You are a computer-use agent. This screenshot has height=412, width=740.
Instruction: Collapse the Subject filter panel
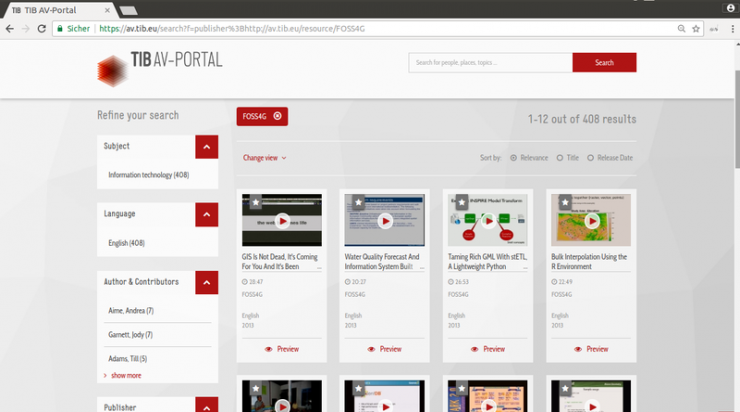click(207, 147)
